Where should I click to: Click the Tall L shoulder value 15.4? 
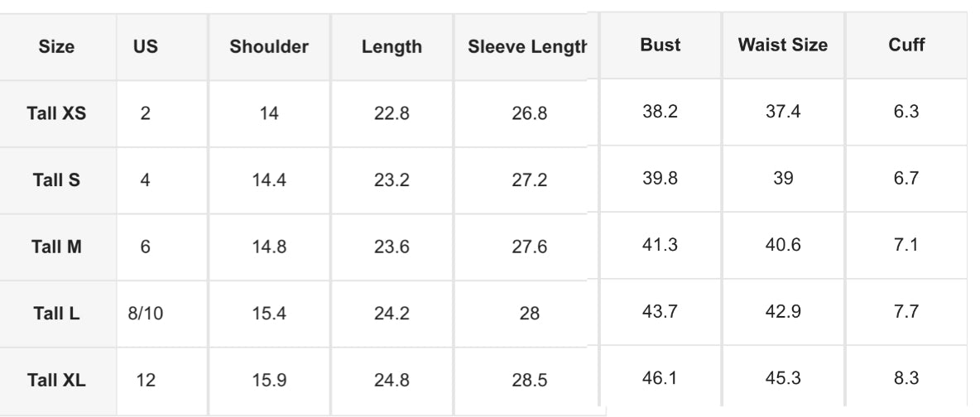(x=269, y=314)
